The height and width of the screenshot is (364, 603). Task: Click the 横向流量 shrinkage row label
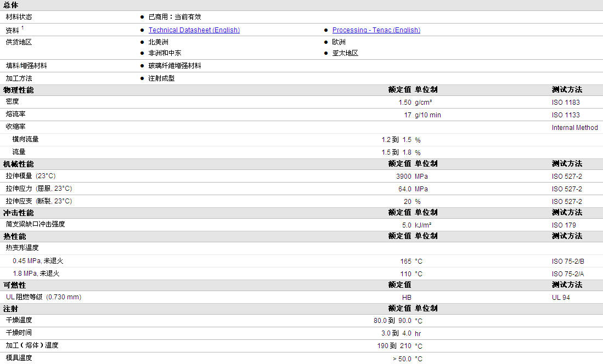coord(25,139)
